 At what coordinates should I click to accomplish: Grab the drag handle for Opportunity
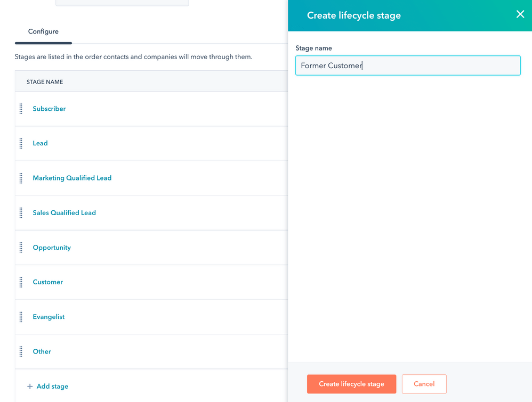click(x=21, y=248)
